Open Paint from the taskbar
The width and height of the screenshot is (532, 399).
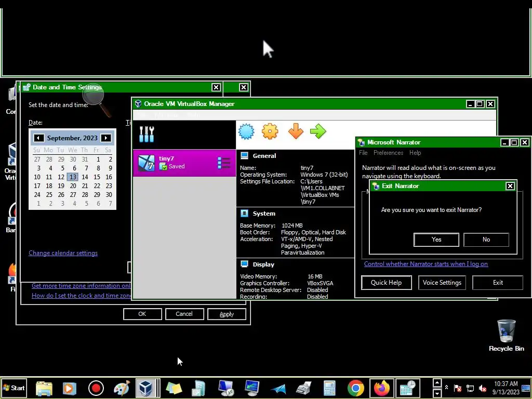[x=122, y=388]
